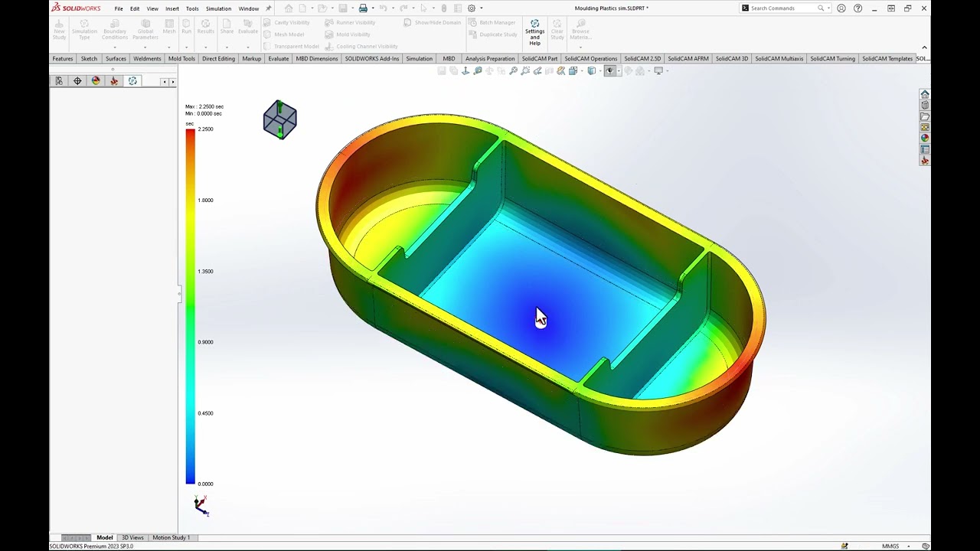Click the View Settings monitor icon
The height and width of the screenshot is (551, 980).
pos(658,70)
